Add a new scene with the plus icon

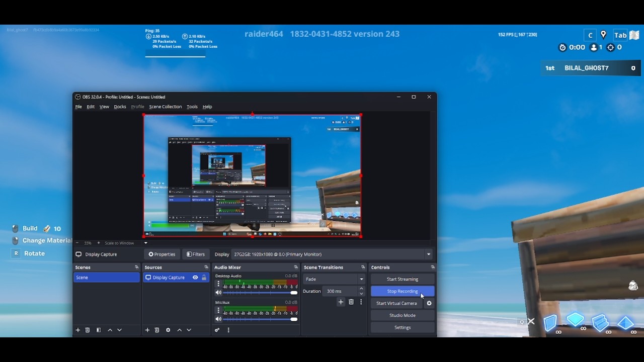tap(78, 330)
